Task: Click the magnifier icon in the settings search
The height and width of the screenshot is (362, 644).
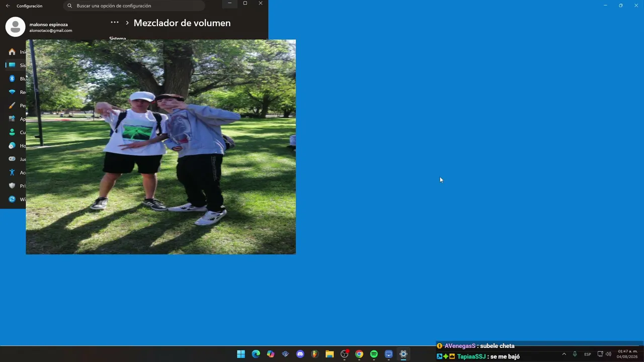Action: [70, 6]
